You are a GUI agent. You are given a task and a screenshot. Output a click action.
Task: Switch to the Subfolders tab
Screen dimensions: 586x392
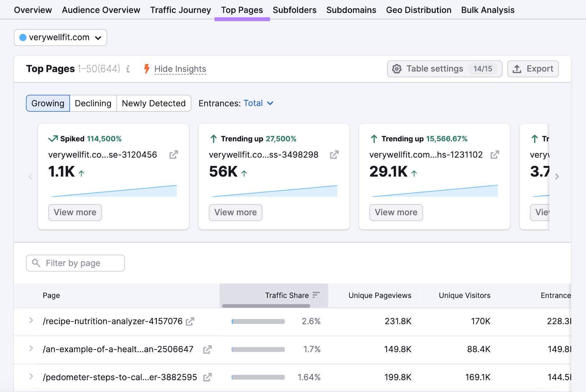(x=294, y=10)
